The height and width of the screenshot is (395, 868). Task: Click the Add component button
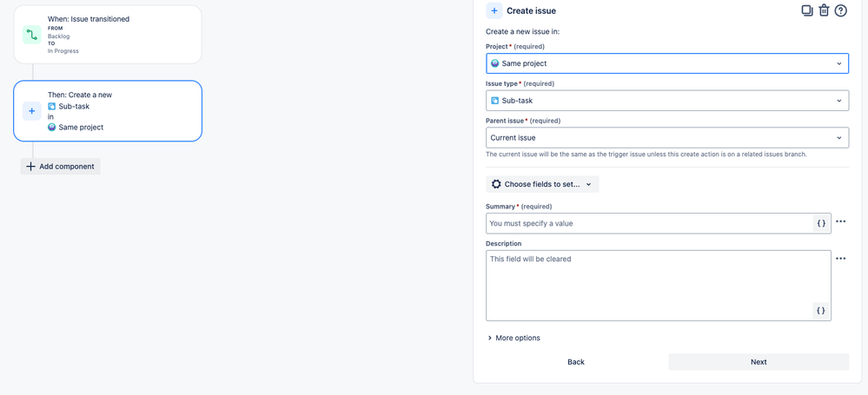pyautogui.click(x=60, y=167)
